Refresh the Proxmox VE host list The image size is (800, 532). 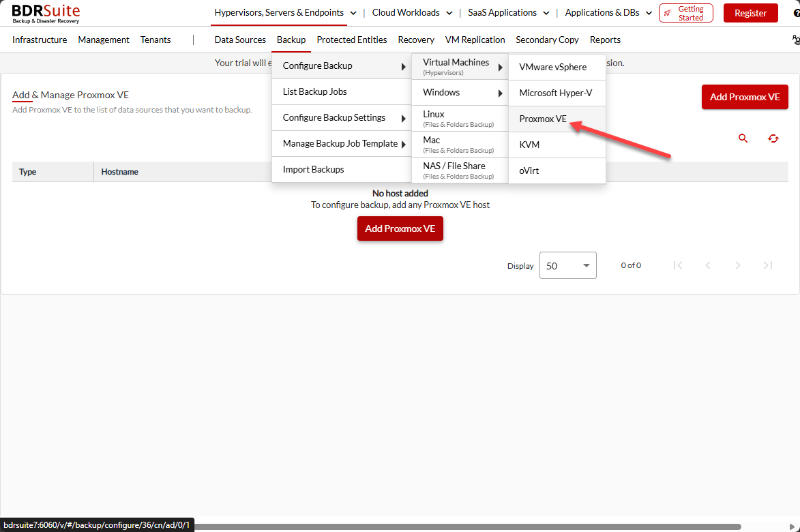pos(773,138)
